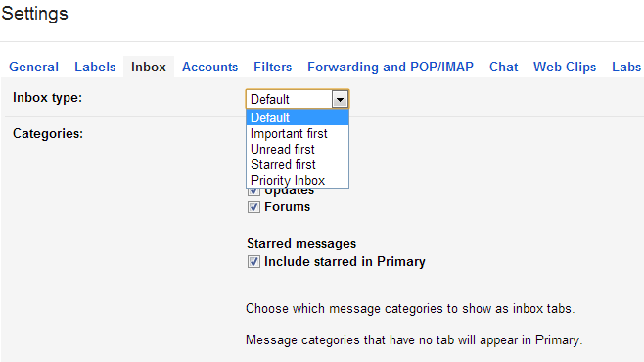Toggle the Updates category checkbox
The image size is (644, 362).
[x=253, y=191]
